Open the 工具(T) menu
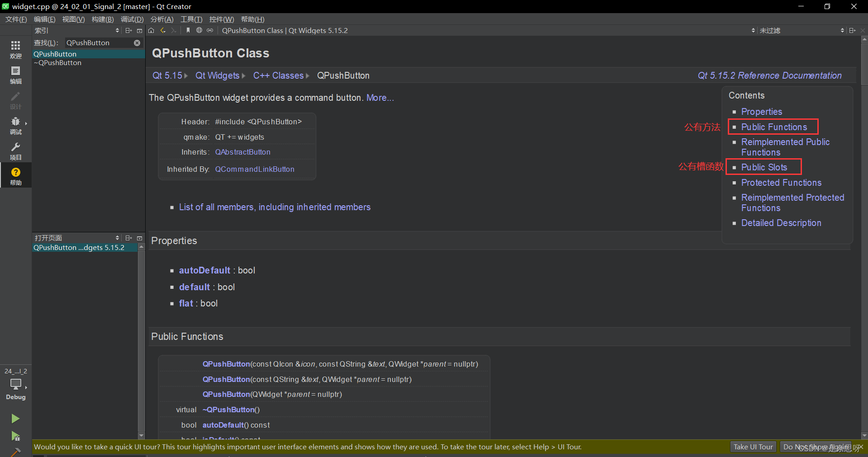Screen dimensions: 868x457 click(191, 19)
